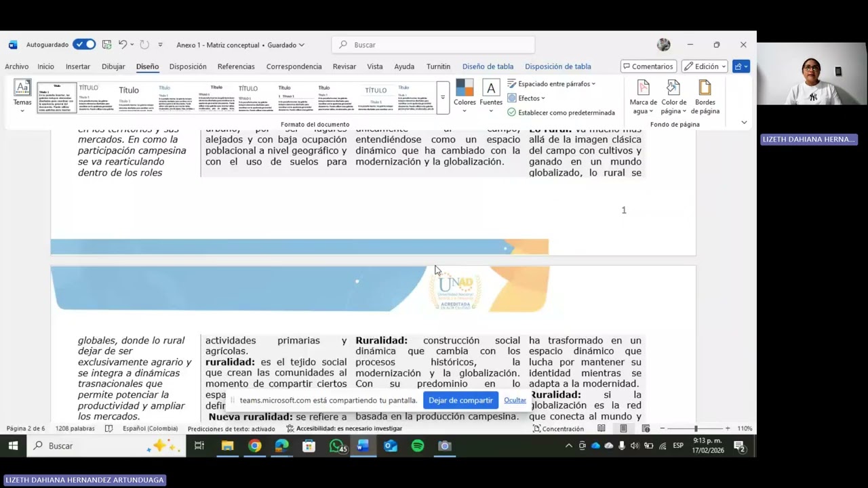Open the notification center icon
Image resolution: width=868 pixels, height=488 pixels.
coord(739,445)
